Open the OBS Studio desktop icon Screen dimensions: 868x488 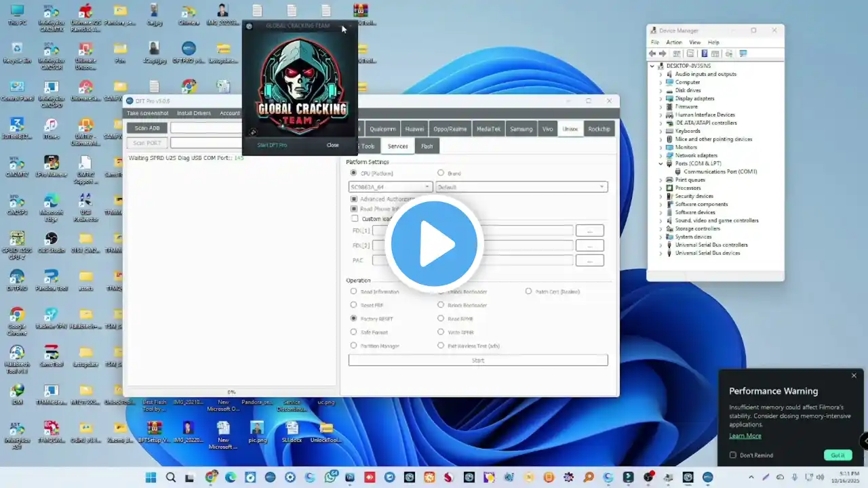(51, 239)
